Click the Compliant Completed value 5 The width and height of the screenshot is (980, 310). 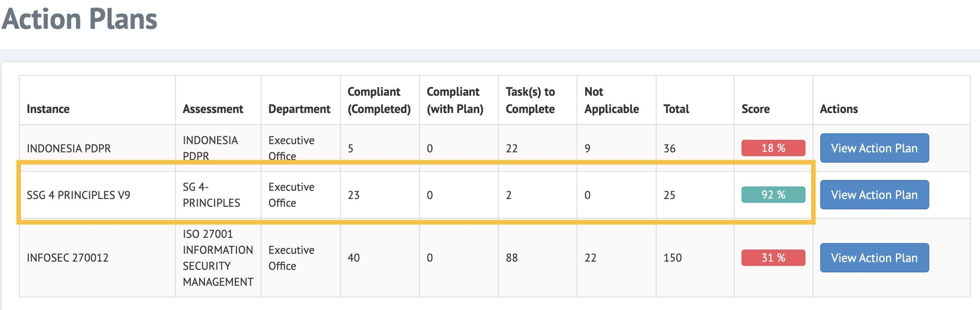[350, 148]
